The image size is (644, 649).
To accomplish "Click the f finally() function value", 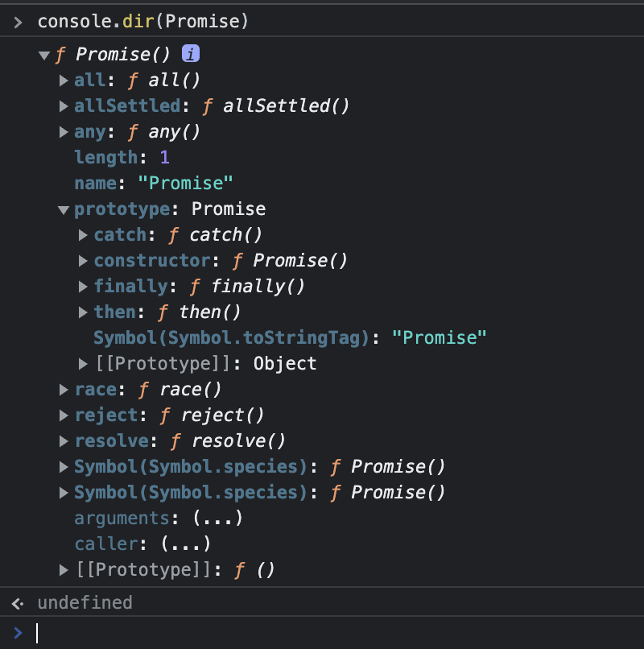I will pyautogui.click(x=247, y=287).
